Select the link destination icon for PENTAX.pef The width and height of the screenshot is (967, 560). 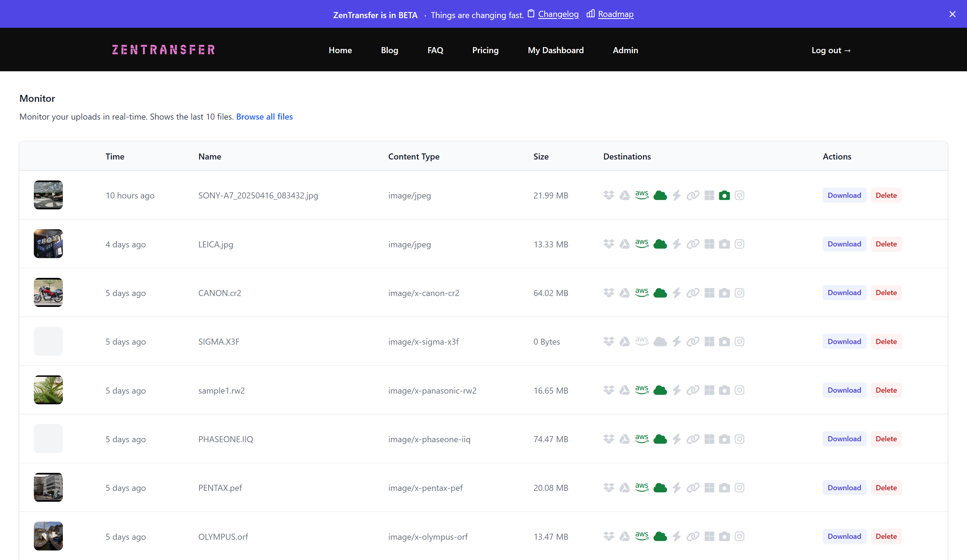[x=693, y=488]
